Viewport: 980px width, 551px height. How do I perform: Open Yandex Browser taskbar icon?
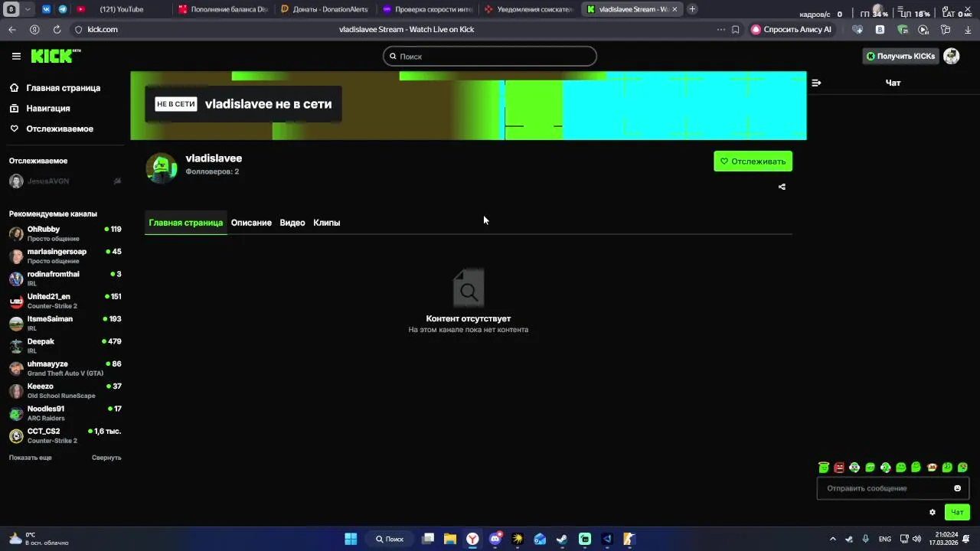(x=473, y=539)
